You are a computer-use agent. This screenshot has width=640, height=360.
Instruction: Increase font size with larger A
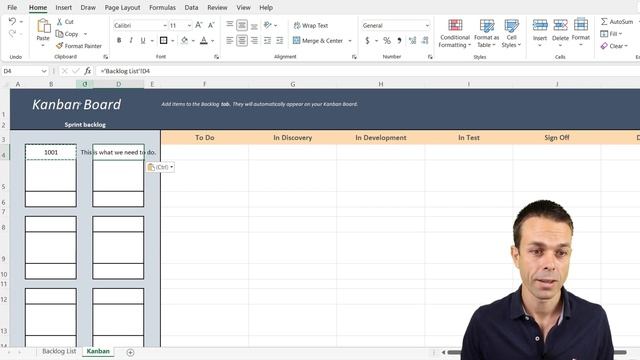coord(199,25)
